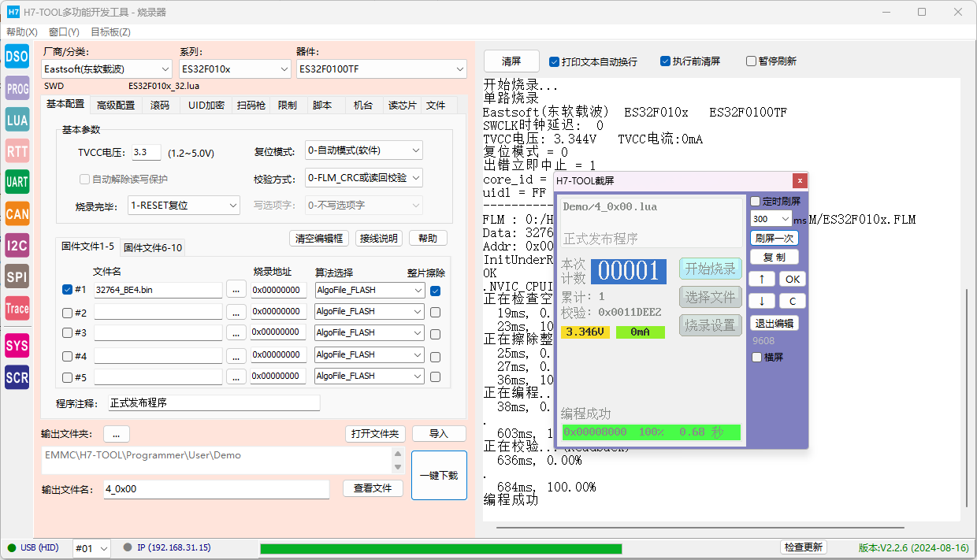The height and width of the screenshot is (560, 977).
Task: Open the DSO oscilloscope sidebar icon
Action: 17,57
